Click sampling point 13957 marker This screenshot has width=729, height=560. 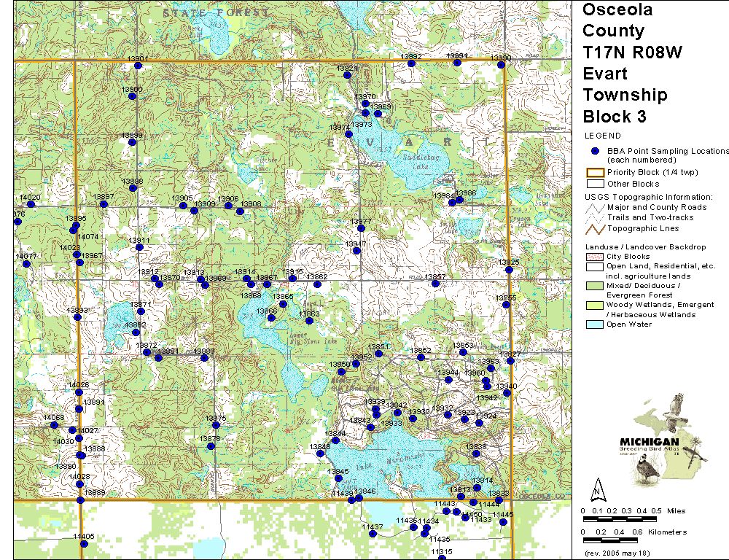click(x=435, y=283)
